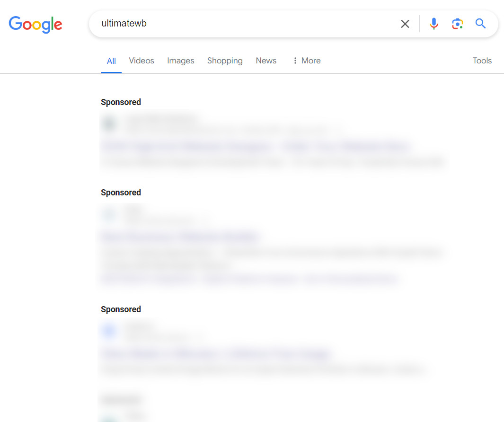Viewport: 504px width, 422px height.
Task: Expand the More search categories menu
Action: click(x=307, y=61)
